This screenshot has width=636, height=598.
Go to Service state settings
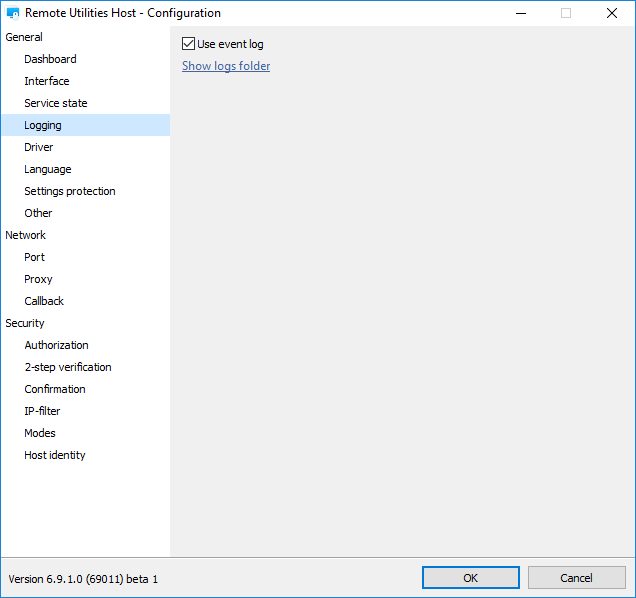pos(56,103)
